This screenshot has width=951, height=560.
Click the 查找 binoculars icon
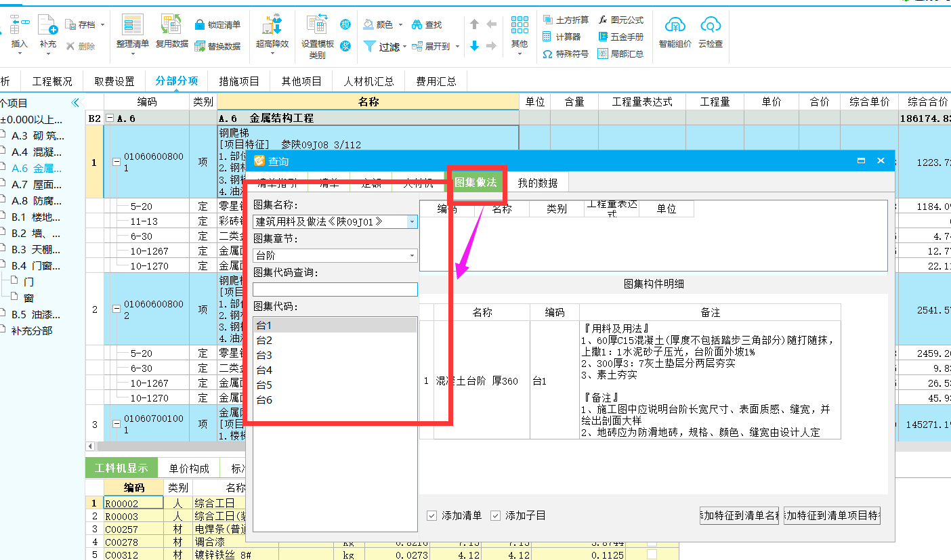point(416,24)
